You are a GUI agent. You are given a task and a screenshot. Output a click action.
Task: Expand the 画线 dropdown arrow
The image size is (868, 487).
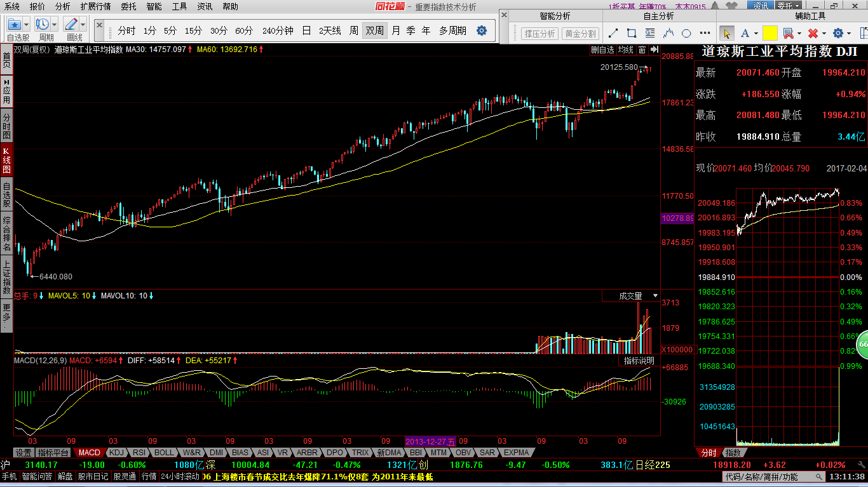(83, 24)
